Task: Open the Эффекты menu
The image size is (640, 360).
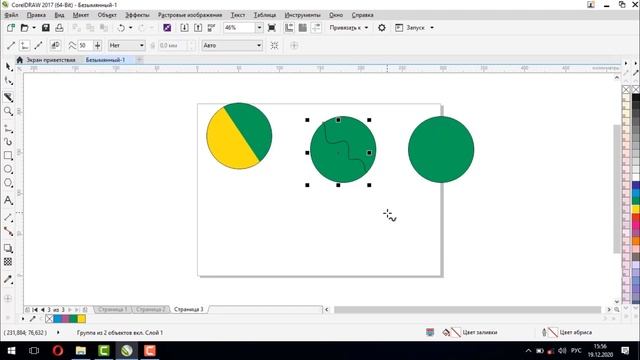Action: [x=137, y=15]
